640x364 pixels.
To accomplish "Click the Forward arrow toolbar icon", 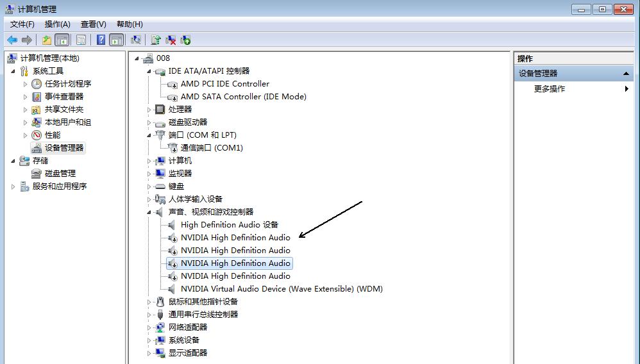I will 27,40.
